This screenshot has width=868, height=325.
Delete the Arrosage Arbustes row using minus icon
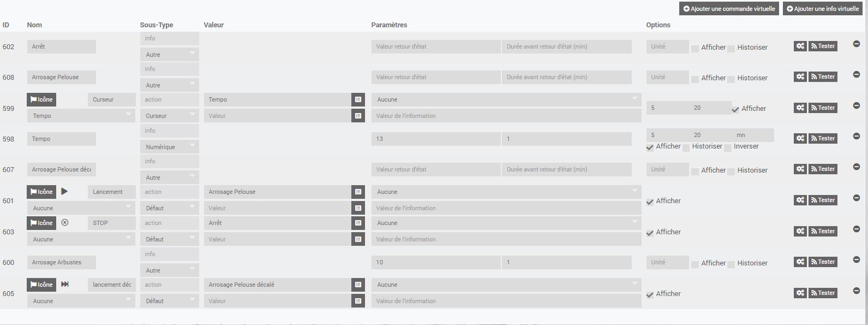tap(856, 260)
